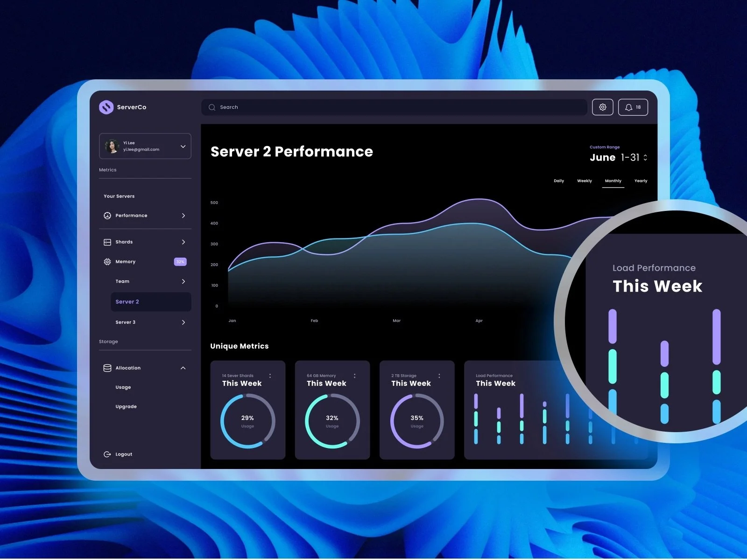The image size is (747, 560).
Task: Click the Memory chip icon
Action: pyautogui.click(x=107, y=262)
